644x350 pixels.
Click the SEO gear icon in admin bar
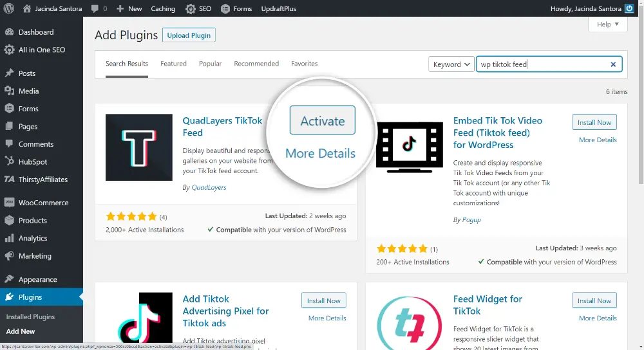pyautogui.click(x=191, y=8)
